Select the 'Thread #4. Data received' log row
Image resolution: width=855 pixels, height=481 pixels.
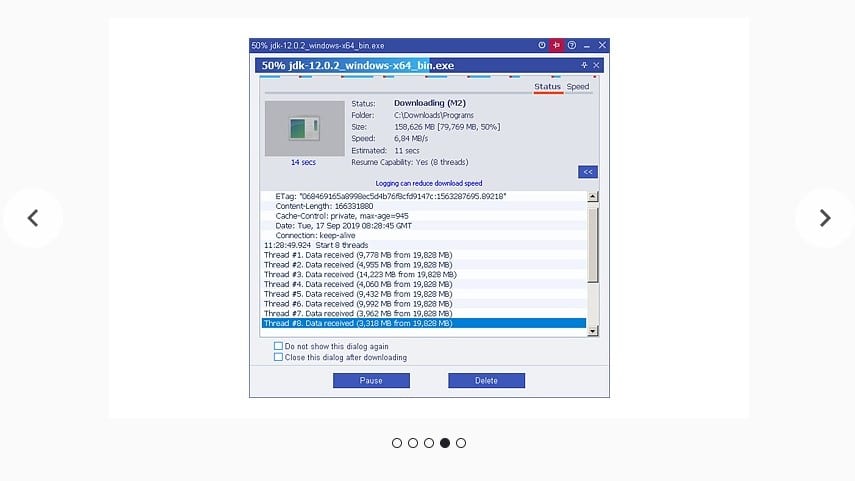point(424,285)
